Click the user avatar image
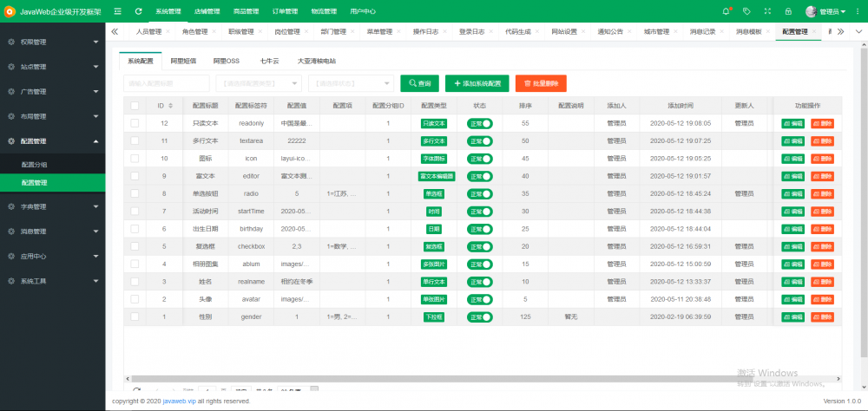Image resolution: width=868 pixels, height=411 pixels. [811, 11]
